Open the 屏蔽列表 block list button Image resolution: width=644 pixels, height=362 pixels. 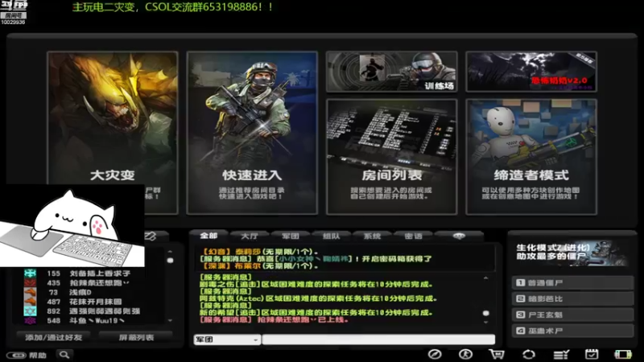pos(136,337)
